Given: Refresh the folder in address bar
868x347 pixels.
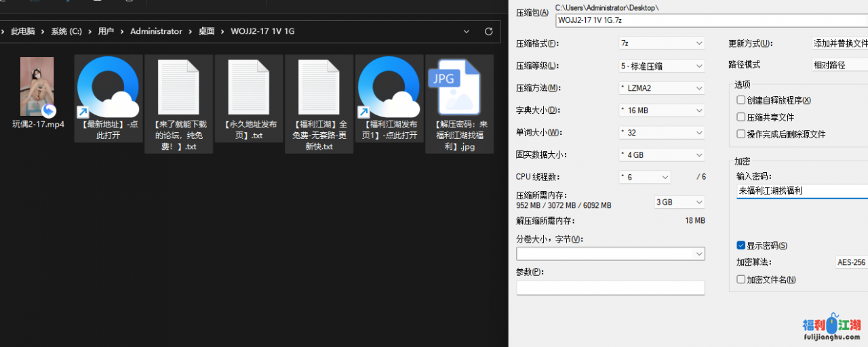Looking at the screenshot, I should 488,31.
